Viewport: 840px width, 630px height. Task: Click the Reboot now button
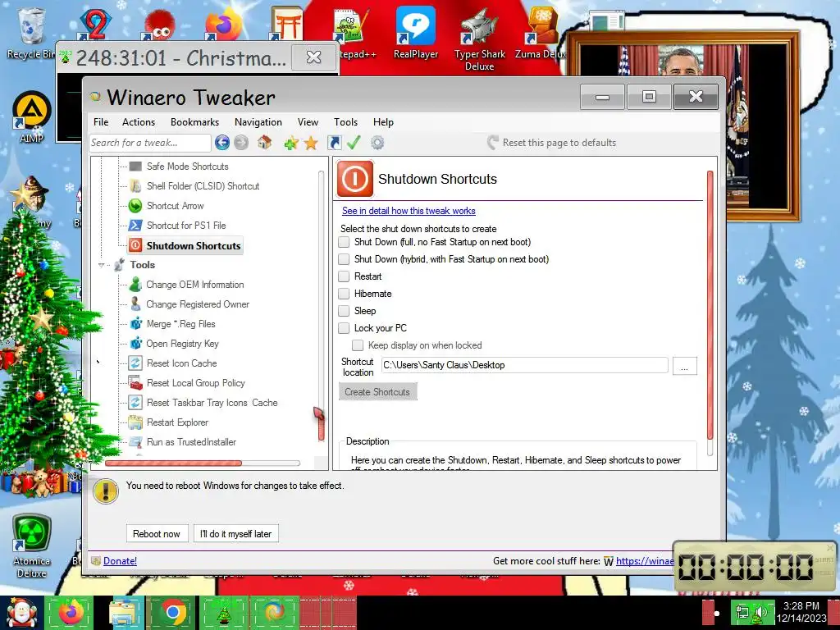(x=157, y=533)
